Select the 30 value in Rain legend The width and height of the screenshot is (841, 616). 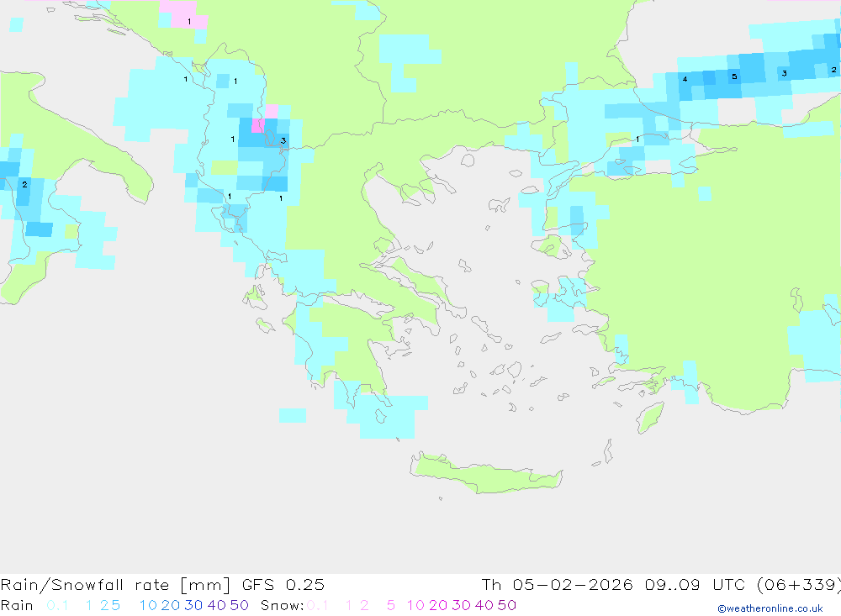[x=193, y=605]
